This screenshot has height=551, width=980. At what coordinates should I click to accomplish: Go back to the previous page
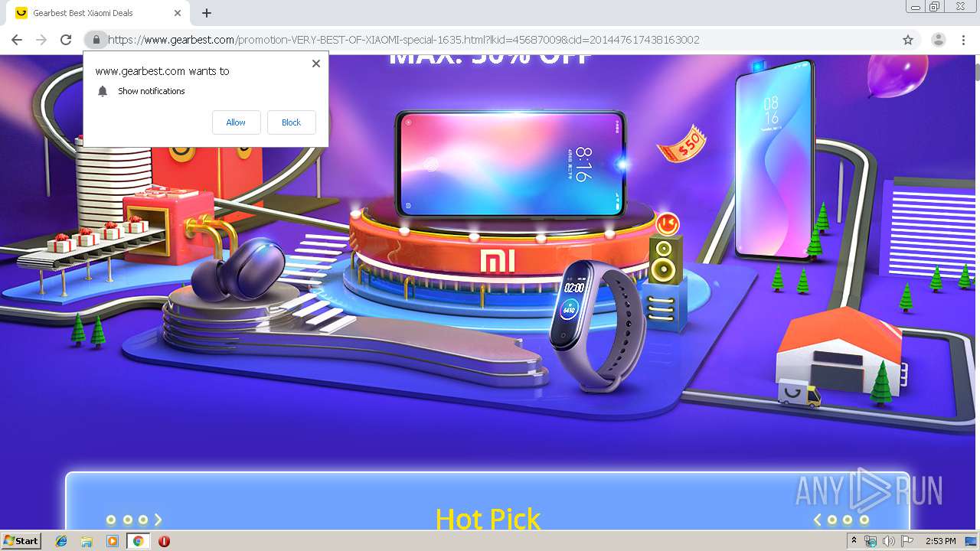pos(17,40)
